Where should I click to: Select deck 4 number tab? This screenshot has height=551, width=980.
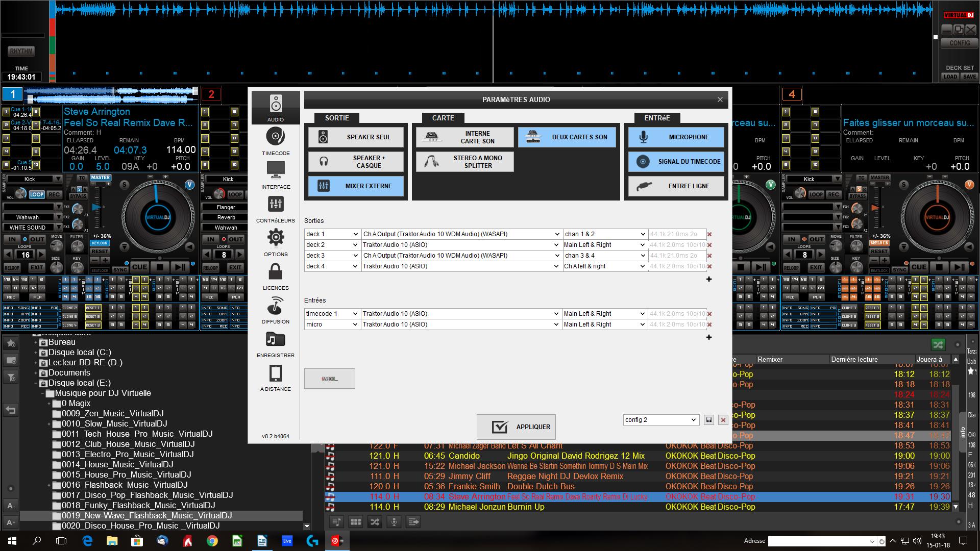[792, 94]
